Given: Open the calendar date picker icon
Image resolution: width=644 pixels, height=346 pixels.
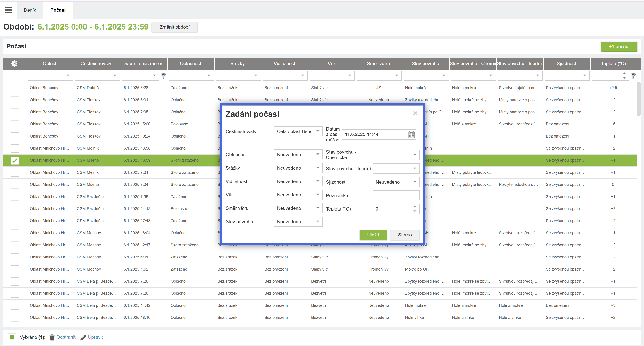Looking at the screenshot, I should pos(411,134).
